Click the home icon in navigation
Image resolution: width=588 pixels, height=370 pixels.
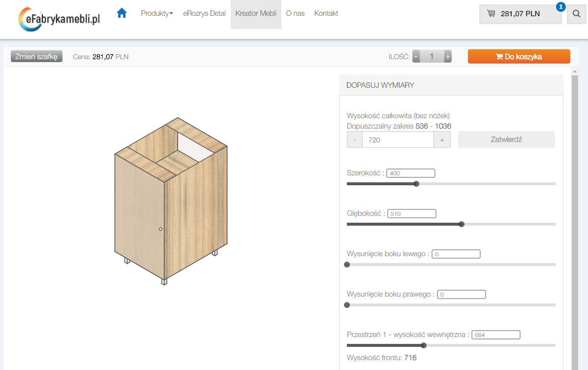(122, 13)
